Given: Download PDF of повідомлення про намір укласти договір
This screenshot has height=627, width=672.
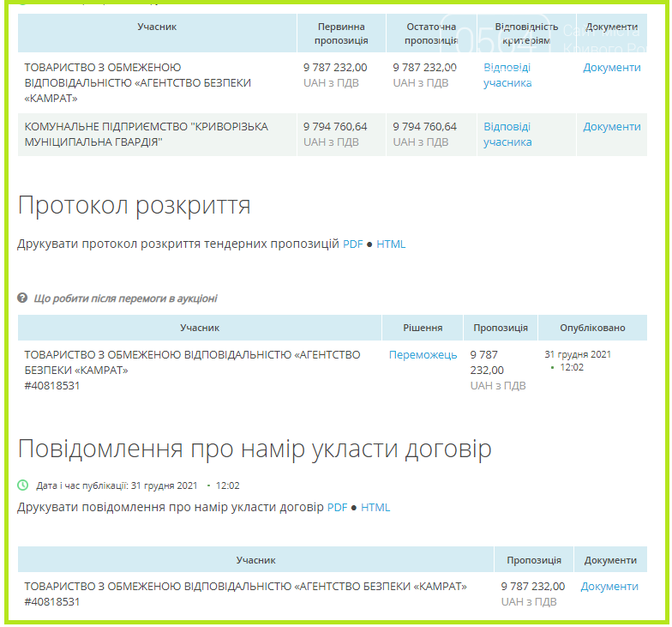Looking at the screenshot, I should [338, 507].
